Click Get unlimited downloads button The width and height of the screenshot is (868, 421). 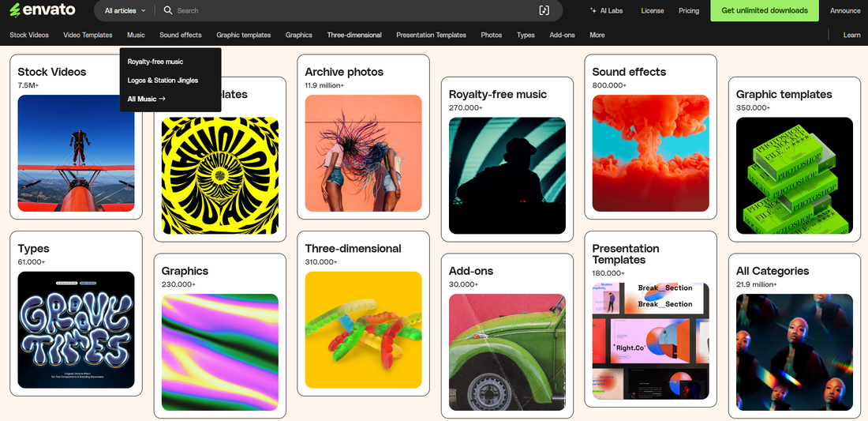click(765, 10)
